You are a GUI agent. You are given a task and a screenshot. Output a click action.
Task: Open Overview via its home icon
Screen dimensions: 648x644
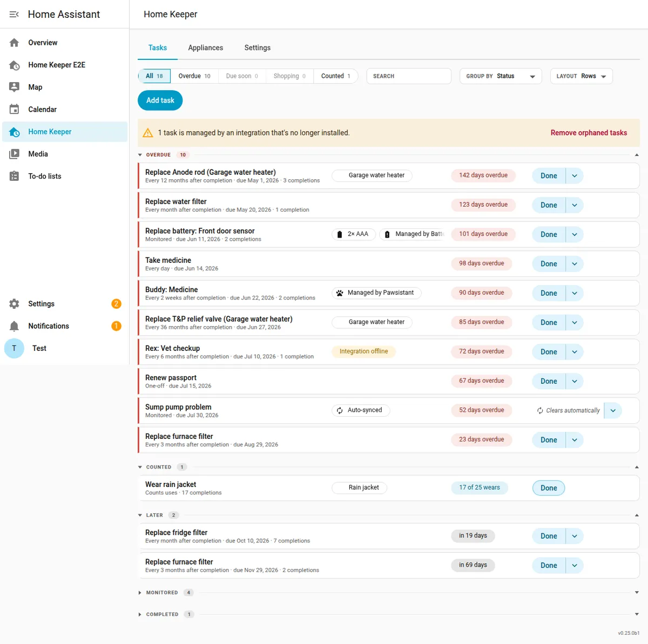(15, 43)
